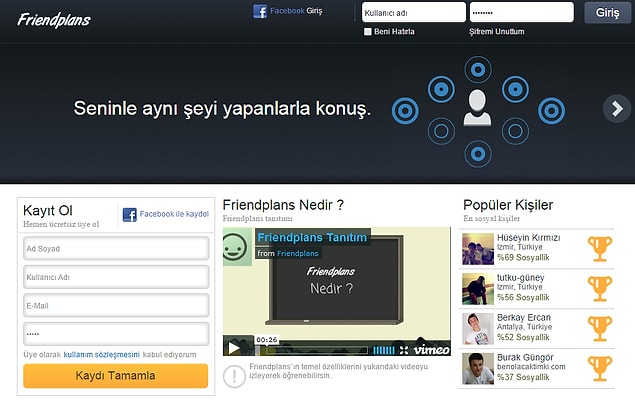Image resolution: width=635 pixels, height=401 pixels.
Task: Open the Hüseyin Kırmızı name link
Action: 528,238
